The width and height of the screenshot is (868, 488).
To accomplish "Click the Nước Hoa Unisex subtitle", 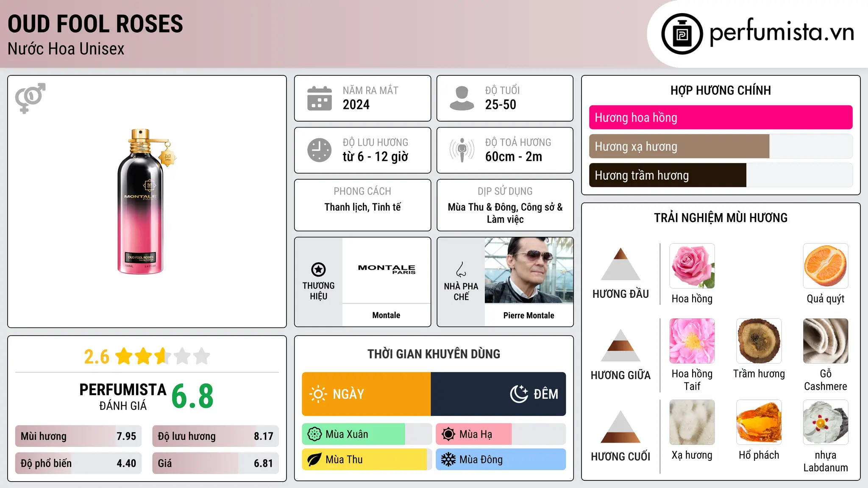I will pos(66,49).
